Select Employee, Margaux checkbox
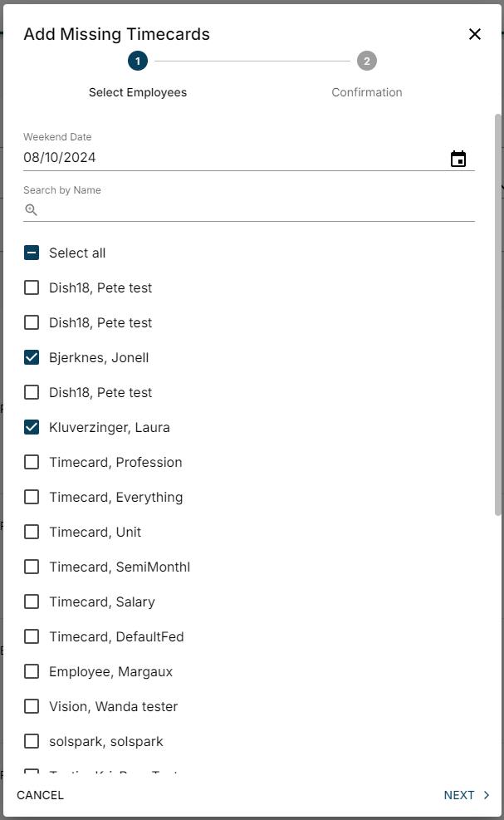 click(32, 672)
